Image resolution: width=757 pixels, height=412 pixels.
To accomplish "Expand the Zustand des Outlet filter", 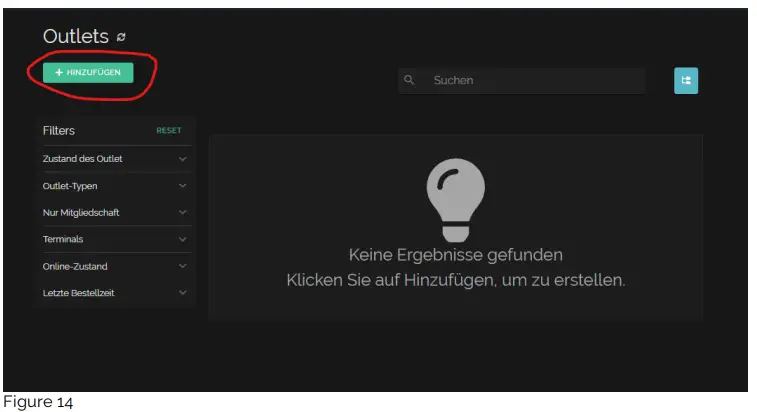I will (x=115, y=159).
